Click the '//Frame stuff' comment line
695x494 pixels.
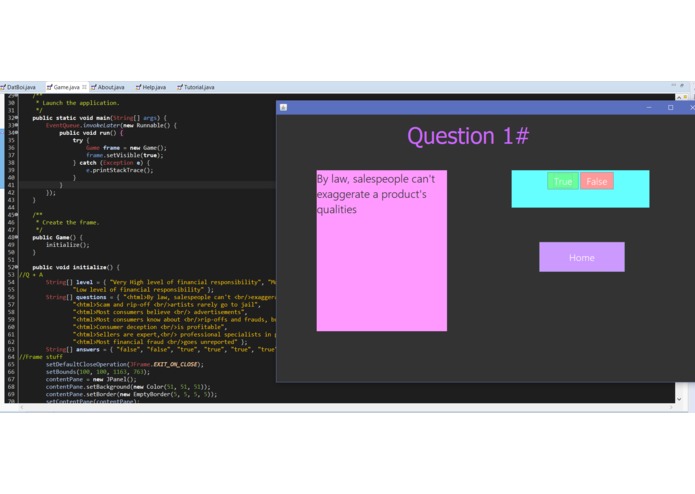click(41, 357)
